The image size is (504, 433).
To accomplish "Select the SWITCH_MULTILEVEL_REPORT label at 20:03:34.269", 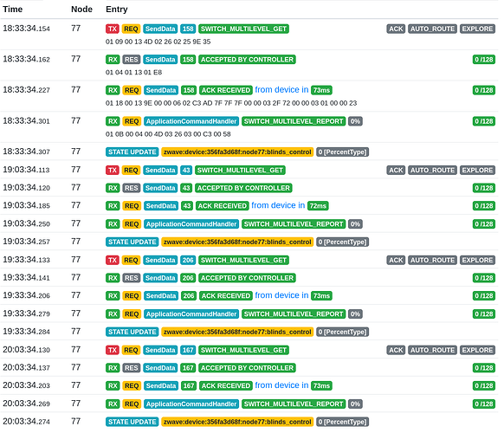I will (294, 404).
